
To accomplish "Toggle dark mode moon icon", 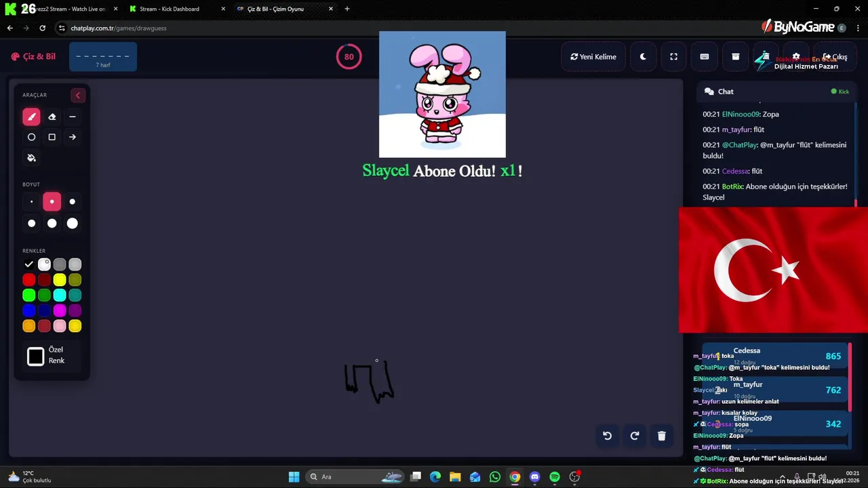I will click(x=643, y=57).
